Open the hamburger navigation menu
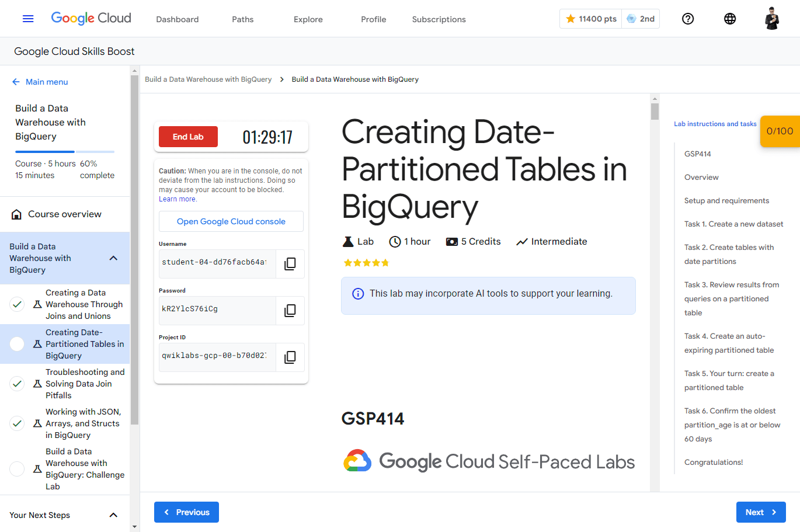Image resolution: width=800 pixels, height=532 pixels. [28, 19]
